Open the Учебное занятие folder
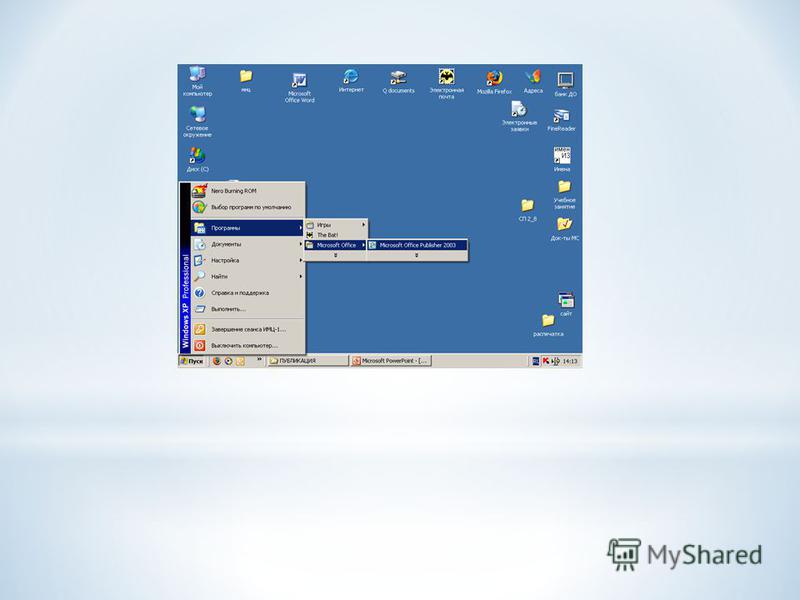This screenshot has height=600, width=800. point(564,194)
